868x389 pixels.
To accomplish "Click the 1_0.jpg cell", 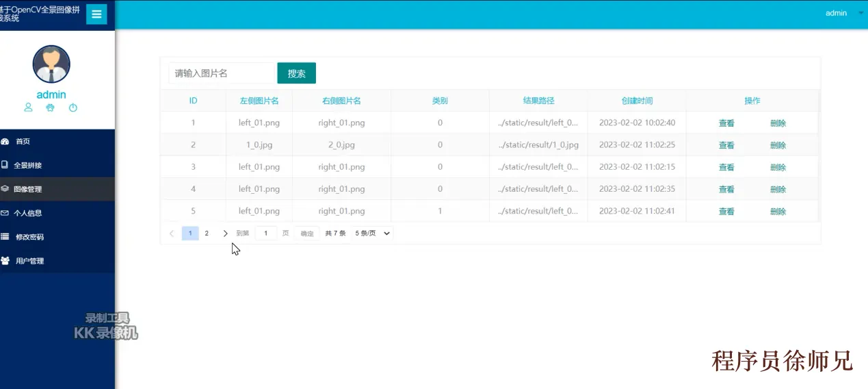I will pos(259,145).
